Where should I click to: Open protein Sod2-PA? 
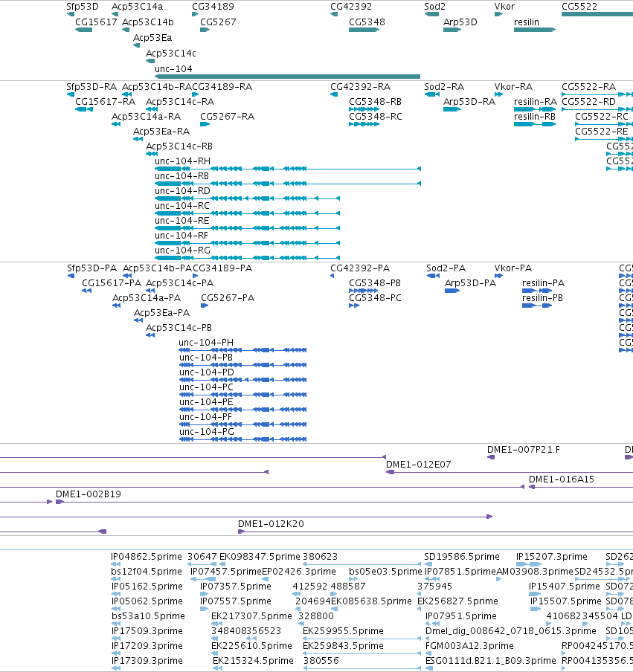click(x=433, y=276)
